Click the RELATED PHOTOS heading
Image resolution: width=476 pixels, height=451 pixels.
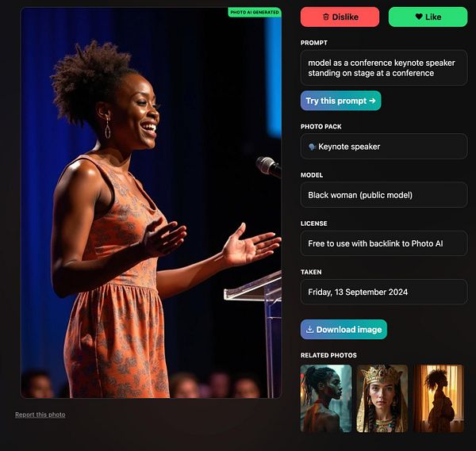coord(328,355)
